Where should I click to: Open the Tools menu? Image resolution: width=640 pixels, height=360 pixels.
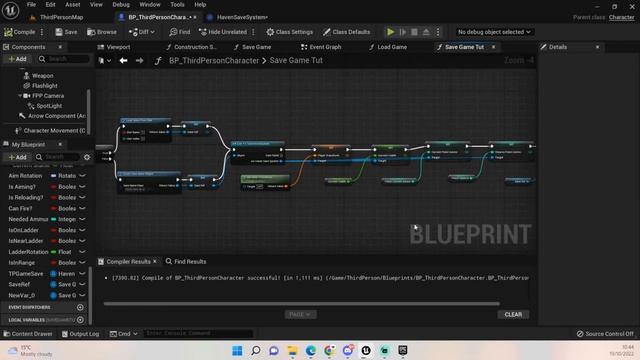click(x=177, y=4)
